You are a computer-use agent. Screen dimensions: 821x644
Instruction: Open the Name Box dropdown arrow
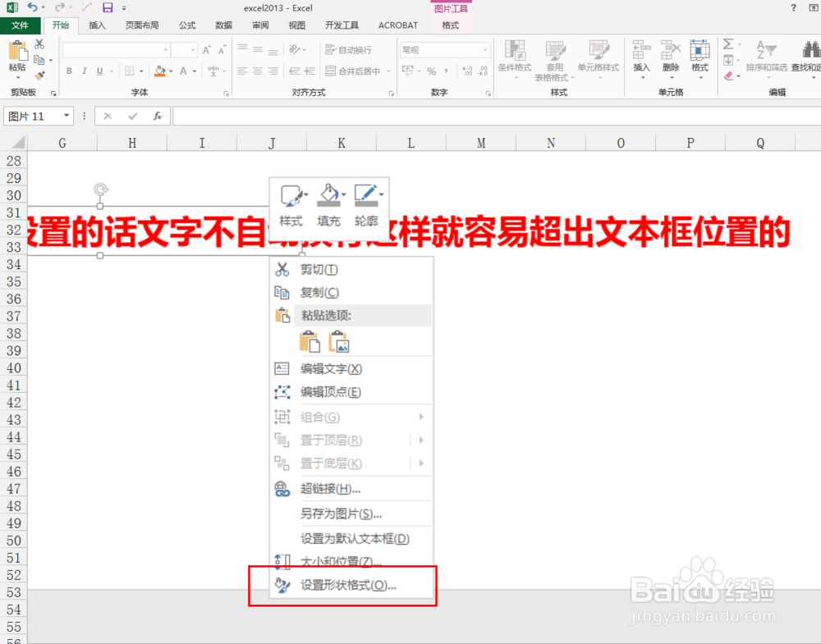(x=67, y=116)
